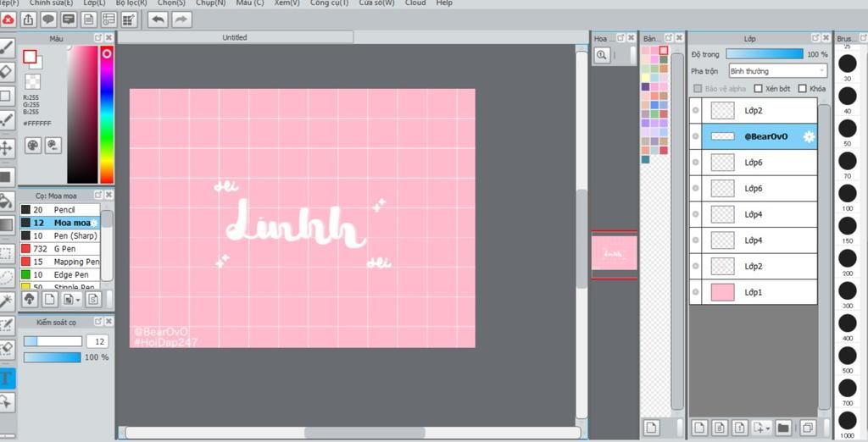868x442 pixels.
Task: Open the Bộ lọc(R) filter menu
Action: pos(131,3)
